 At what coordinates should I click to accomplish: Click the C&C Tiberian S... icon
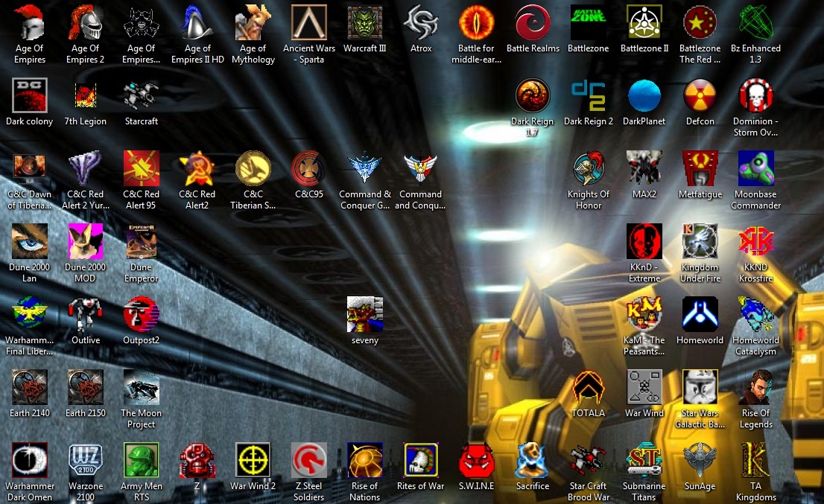point(253,168)
